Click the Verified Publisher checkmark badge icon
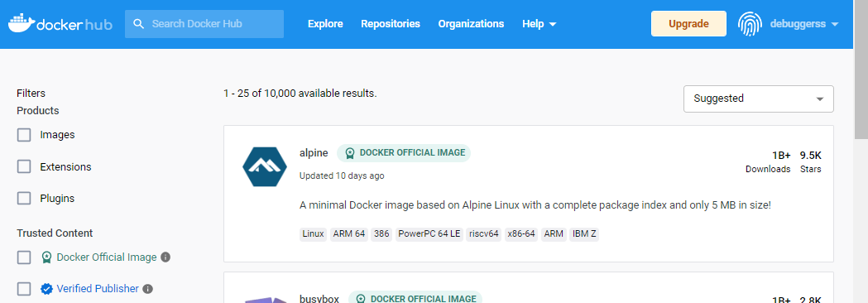The image size is (868, 303). (x=46, y=289)
